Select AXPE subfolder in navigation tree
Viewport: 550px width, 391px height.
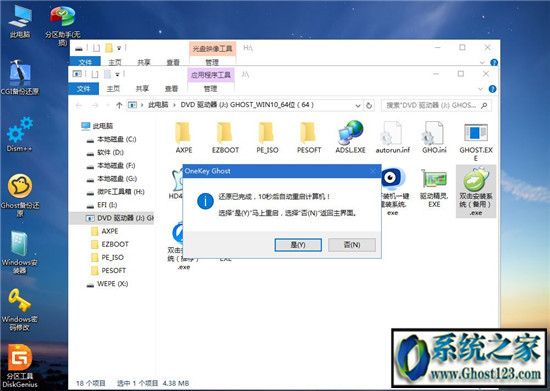(x=105, y=231)
